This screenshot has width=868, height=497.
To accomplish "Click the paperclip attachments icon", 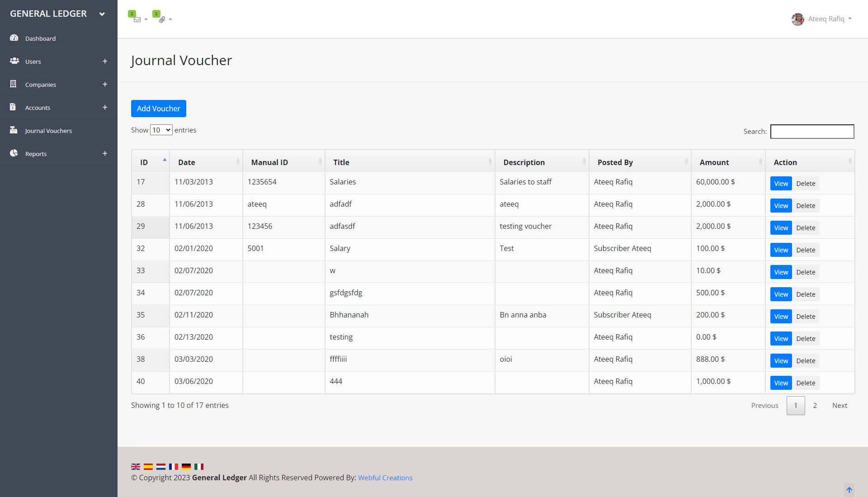I will [161, 19].
